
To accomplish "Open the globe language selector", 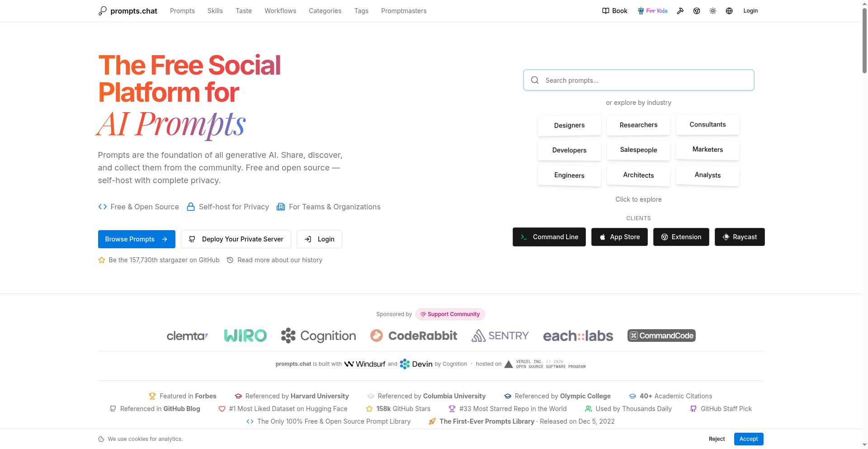I will tap(729, 11).
